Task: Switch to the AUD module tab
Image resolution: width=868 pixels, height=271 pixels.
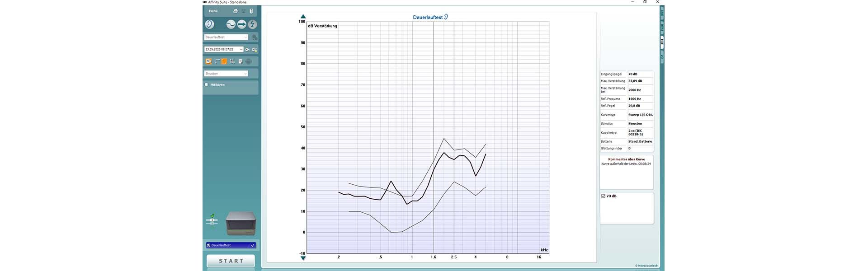Action: click(662, 14)
